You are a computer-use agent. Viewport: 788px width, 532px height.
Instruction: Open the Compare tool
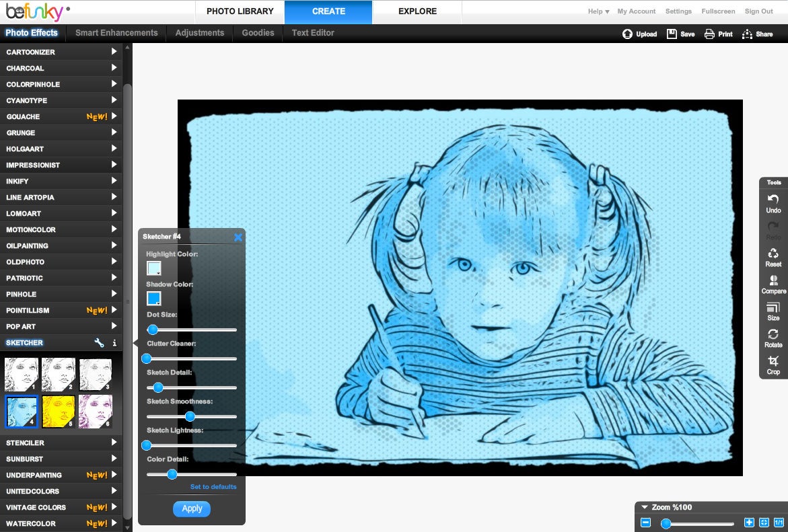tap(773, 284)
